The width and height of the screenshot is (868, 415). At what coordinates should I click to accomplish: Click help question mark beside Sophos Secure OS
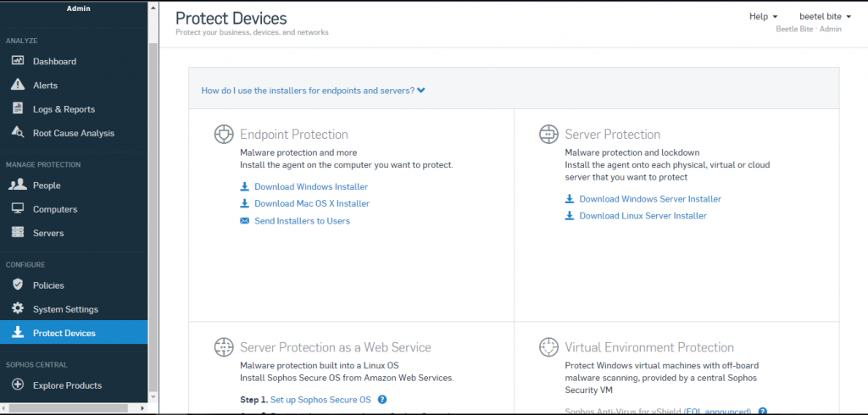click(382, 400)
